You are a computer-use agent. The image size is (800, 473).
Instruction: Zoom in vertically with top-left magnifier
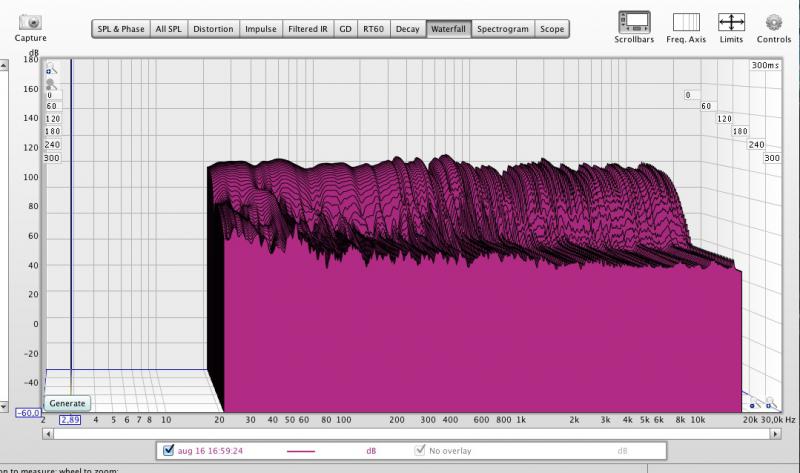tap(52, 68)
